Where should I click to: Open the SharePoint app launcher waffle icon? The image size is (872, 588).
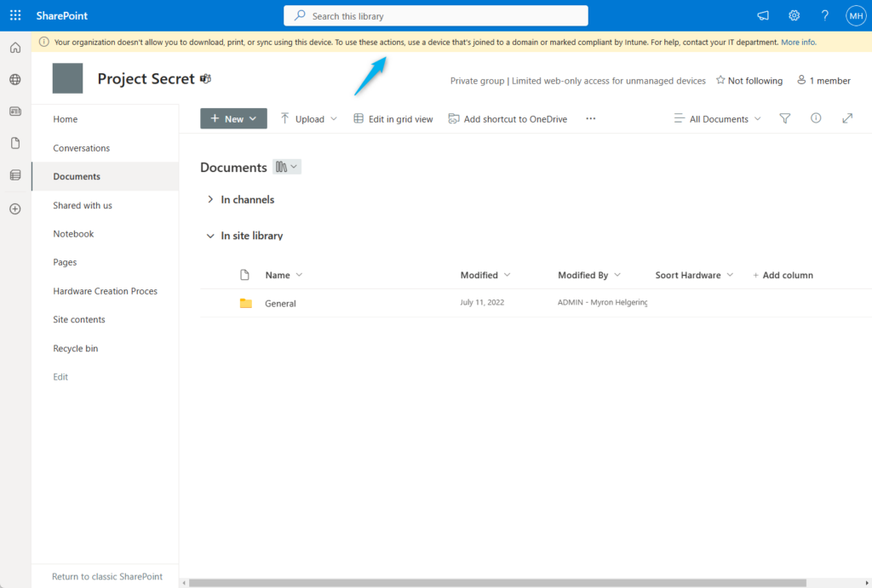[14, 14]
